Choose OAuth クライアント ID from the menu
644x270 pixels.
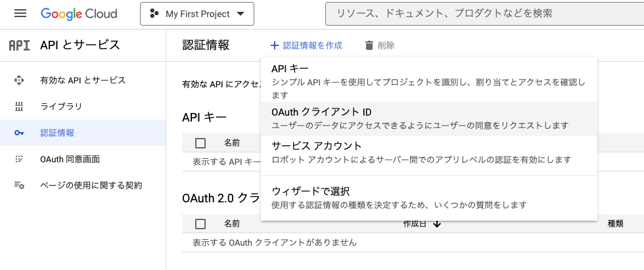[428, 119]
